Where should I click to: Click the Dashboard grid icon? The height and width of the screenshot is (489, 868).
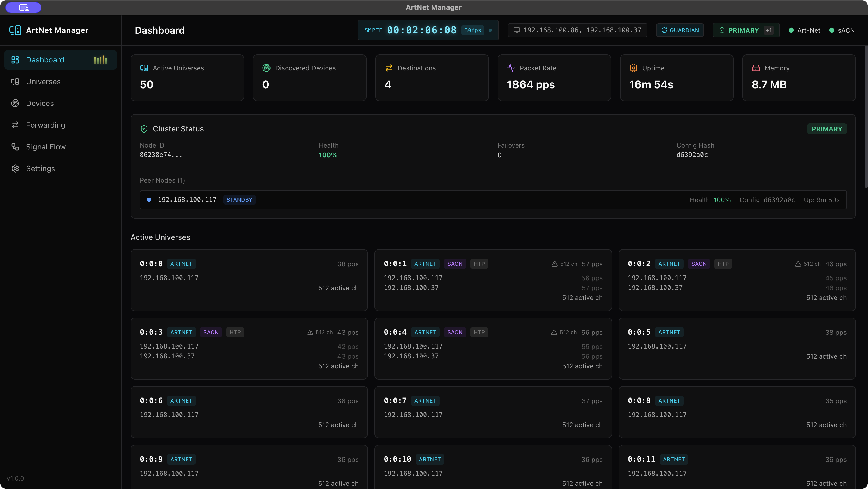click(15, 60)
